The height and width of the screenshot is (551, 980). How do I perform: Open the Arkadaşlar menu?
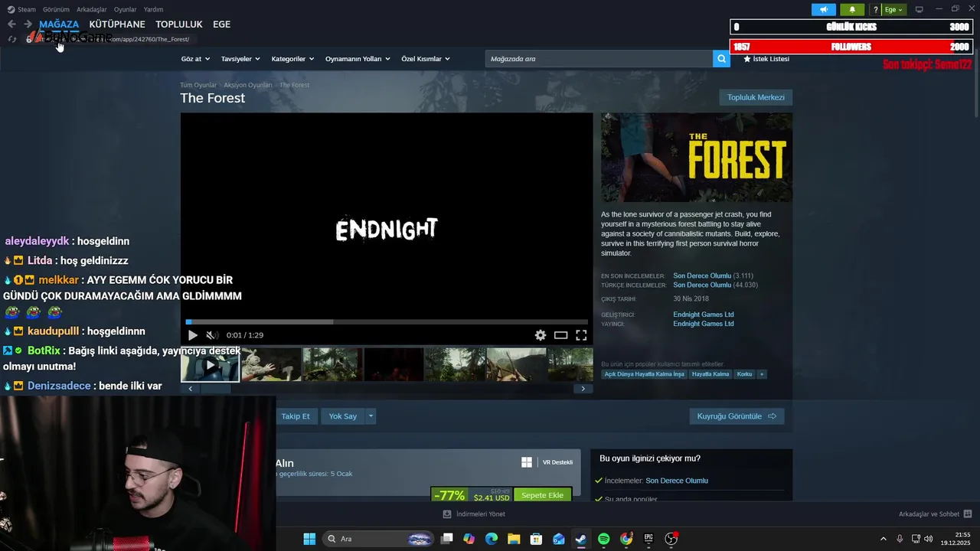pos(92,9)
